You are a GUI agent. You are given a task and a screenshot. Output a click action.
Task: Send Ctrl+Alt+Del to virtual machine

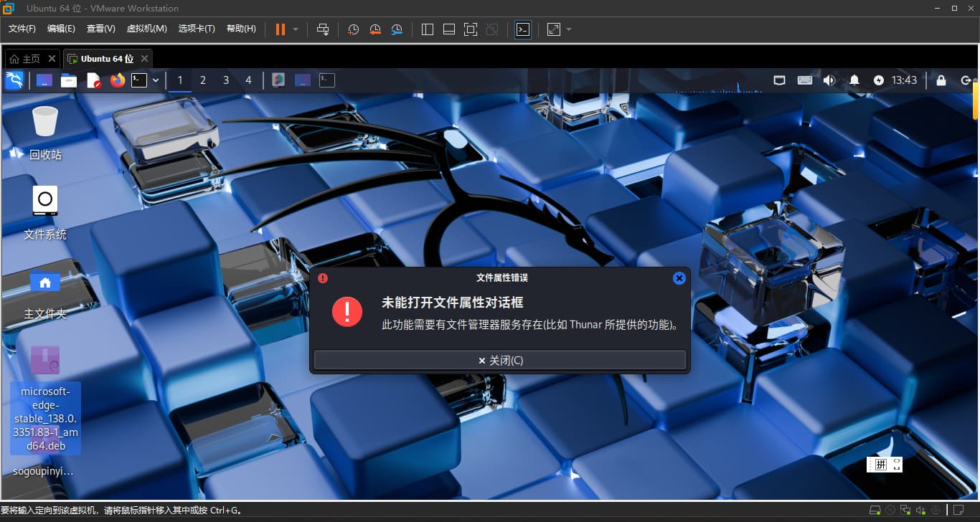(323, 29)
